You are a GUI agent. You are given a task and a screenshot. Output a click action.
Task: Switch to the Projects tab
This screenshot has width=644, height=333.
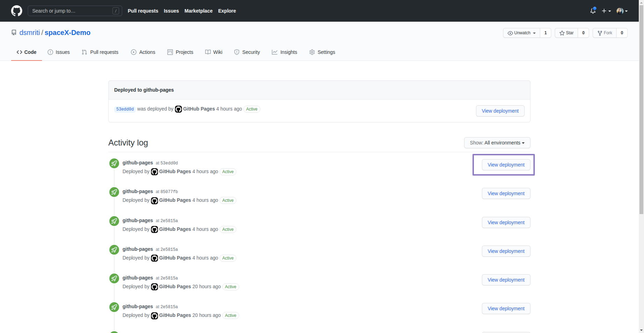coord(180,52)
